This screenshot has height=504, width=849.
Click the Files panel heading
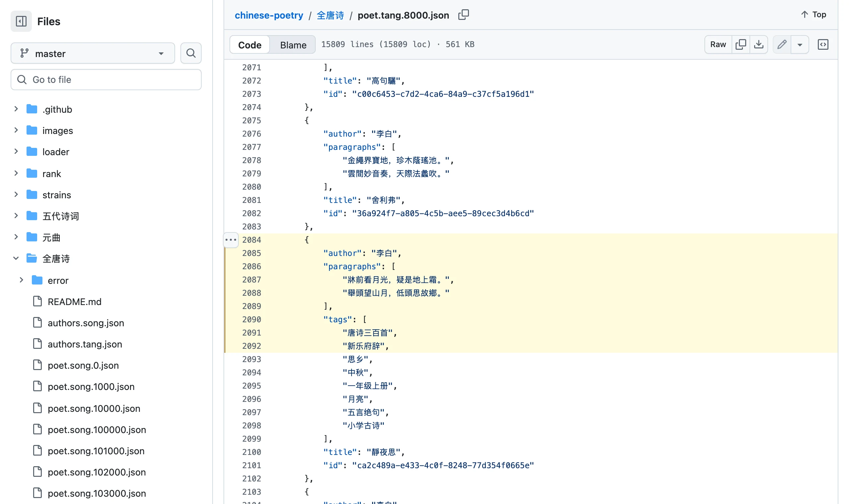48,22
